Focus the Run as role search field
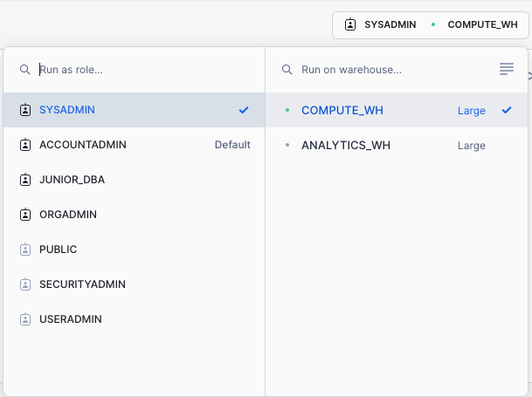The width and height of the screenshot is (532, 397). pyautogui.click(x=140, y=69)
